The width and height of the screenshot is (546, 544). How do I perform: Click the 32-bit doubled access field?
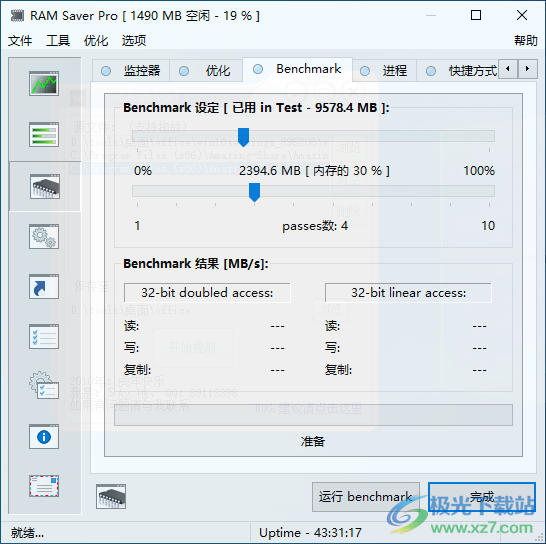tap(207, 293)
